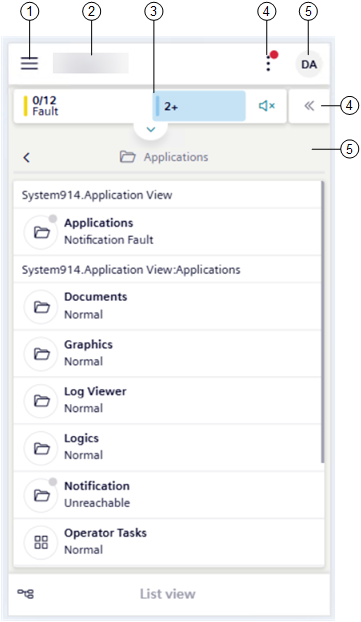Click the Operator Tasks grid icon
The width and height of the screenshot is (361, 622).
[41, 542]
